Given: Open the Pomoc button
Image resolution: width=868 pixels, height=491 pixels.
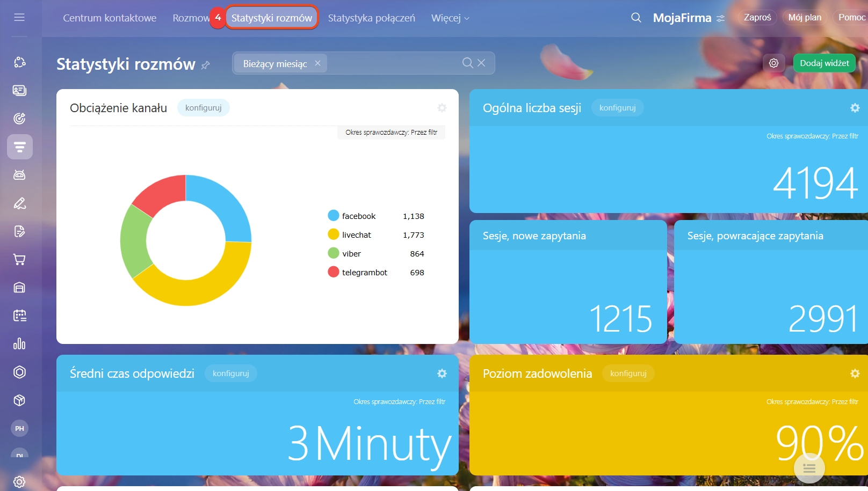Looking at the screenshot, I should click(x=851, y=17).
